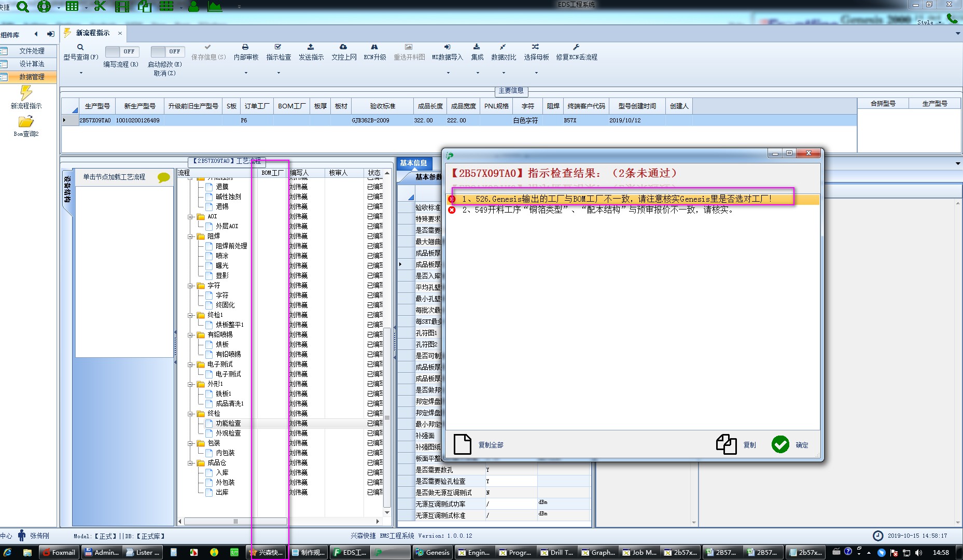Select error 549 开料工序 mismatch row

click(x=633, y=210)
